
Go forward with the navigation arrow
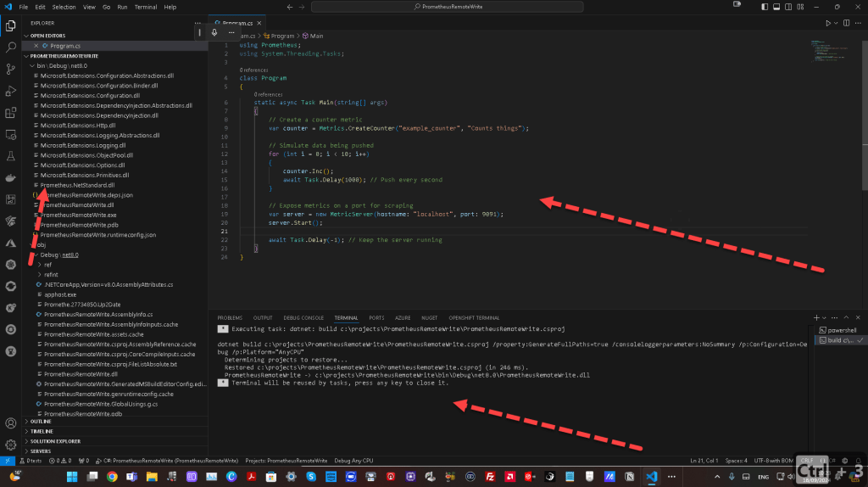(x=302, y=7)
